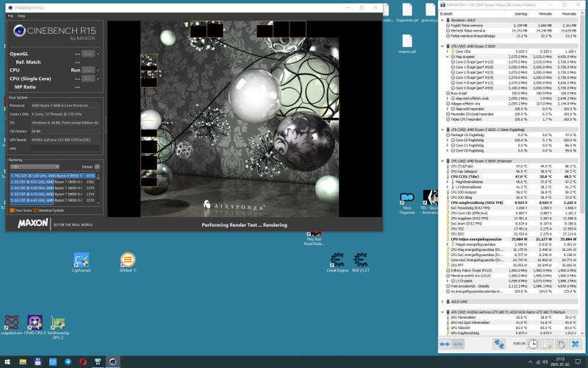Click the Run button next to OpenGL
This screenshot has width=588, height=368.
tap(88, 54)
